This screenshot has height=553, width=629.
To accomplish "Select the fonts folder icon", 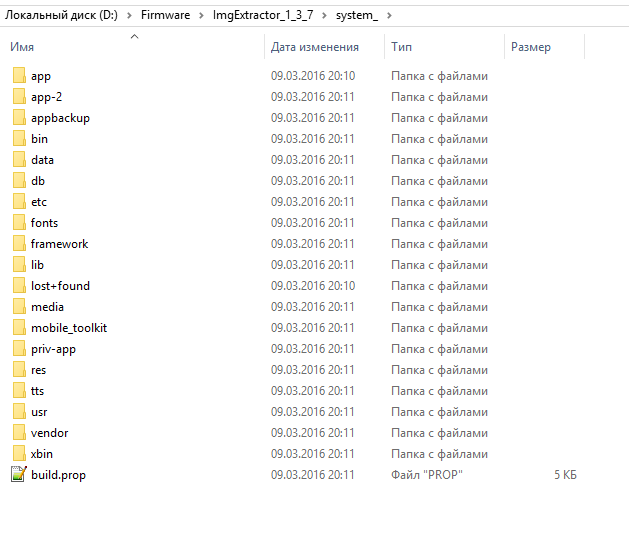I will [19, 222].
